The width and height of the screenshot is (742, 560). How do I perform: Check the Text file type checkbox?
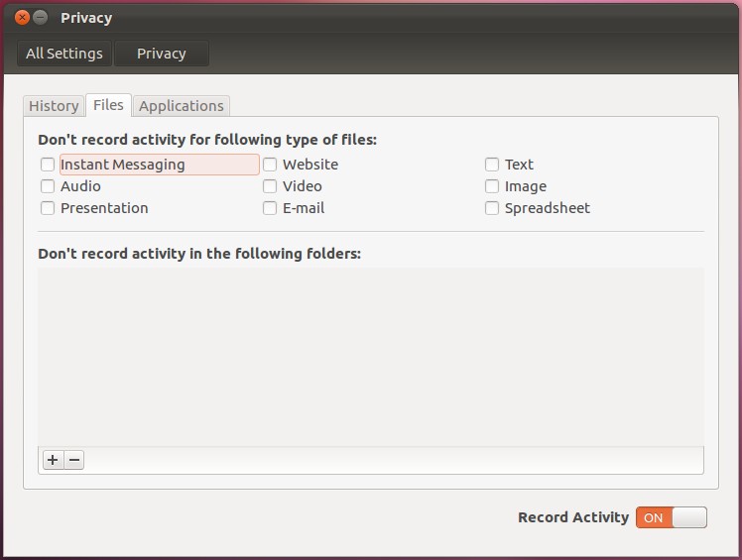(492, 165)
